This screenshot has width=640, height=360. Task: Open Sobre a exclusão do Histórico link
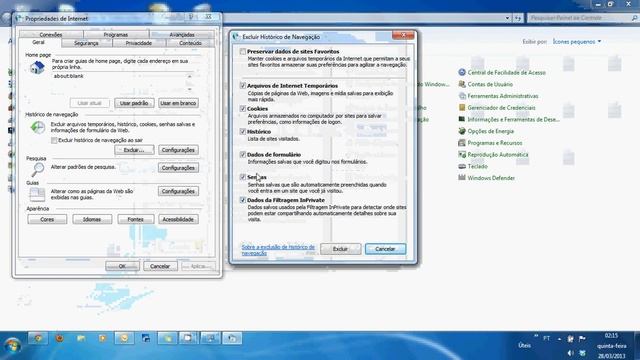pos(278,250)
